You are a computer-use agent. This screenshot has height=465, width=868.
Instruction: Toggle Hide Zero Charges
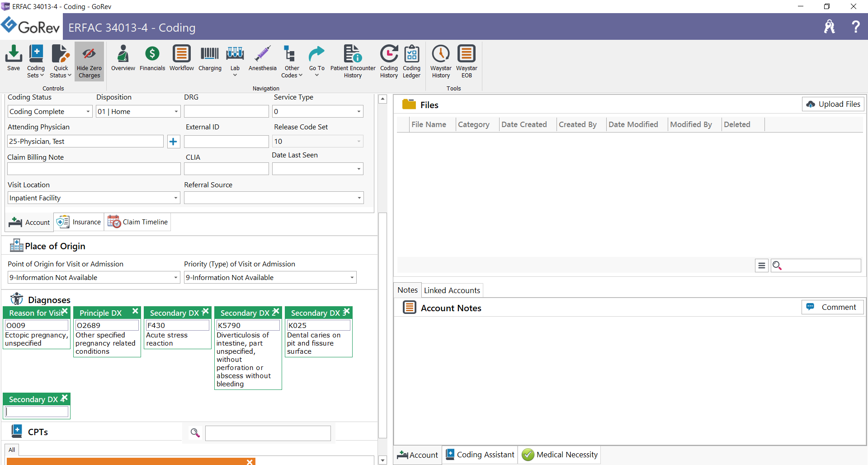tap(89, 62)
